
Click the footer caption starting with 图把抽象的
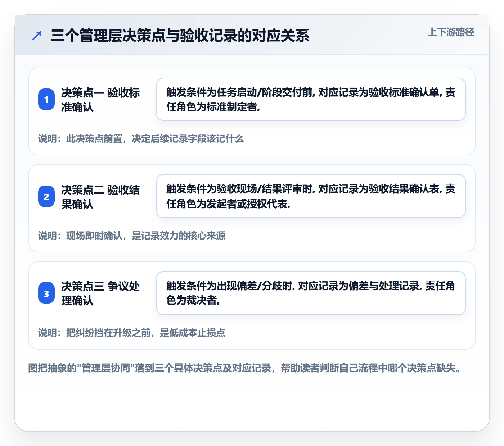(245, 368)
